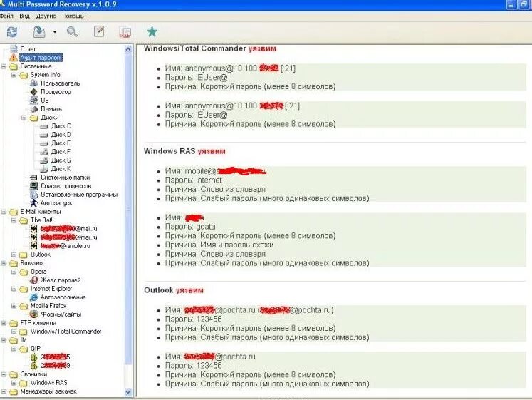532x400 pixels.
Task: Collapse the System Info folder
Action: click(14, 75)
